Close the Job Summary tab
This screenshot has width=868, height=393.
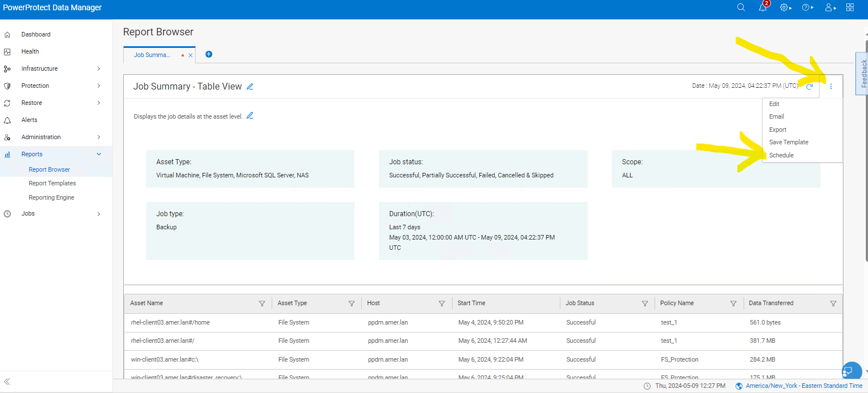(190, 55)
